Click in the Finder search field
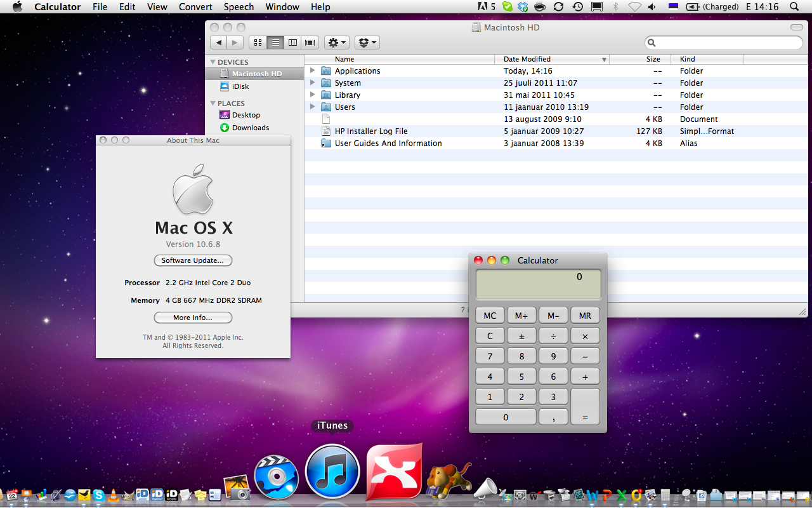The width and height of the screenshot is (812, 508). pos(724,43)
